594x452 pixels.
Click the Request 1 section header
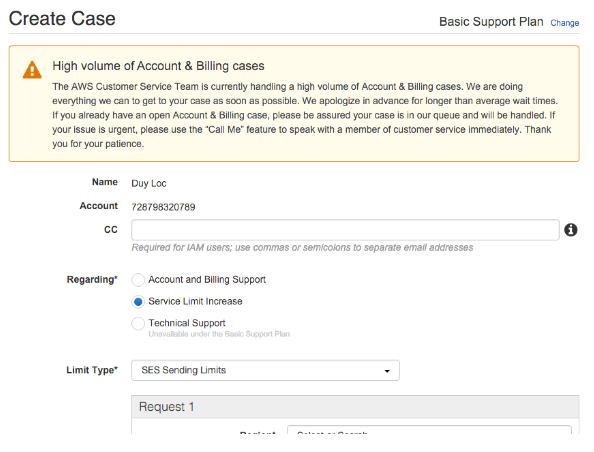(x=355, y=407)
